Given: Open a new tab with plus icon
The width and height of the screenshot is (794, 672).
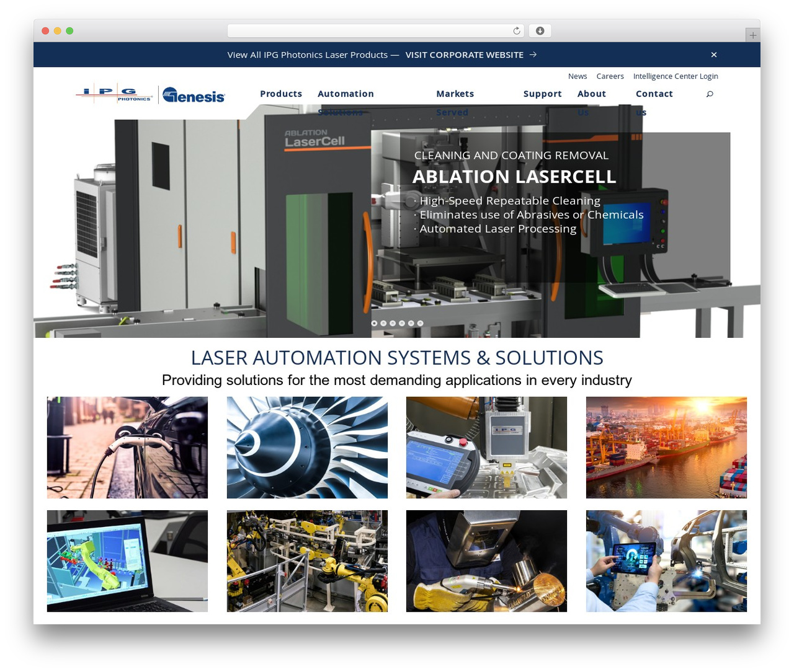Looking at the screenshot, I should 752,35.
